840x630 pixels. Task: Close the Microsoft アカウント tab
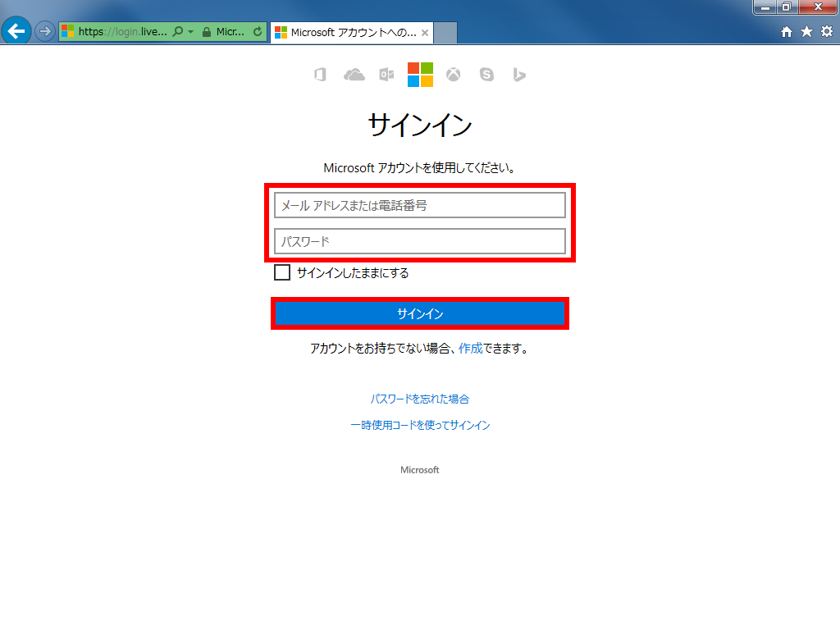pyautogui.click(x=425, y=33)
